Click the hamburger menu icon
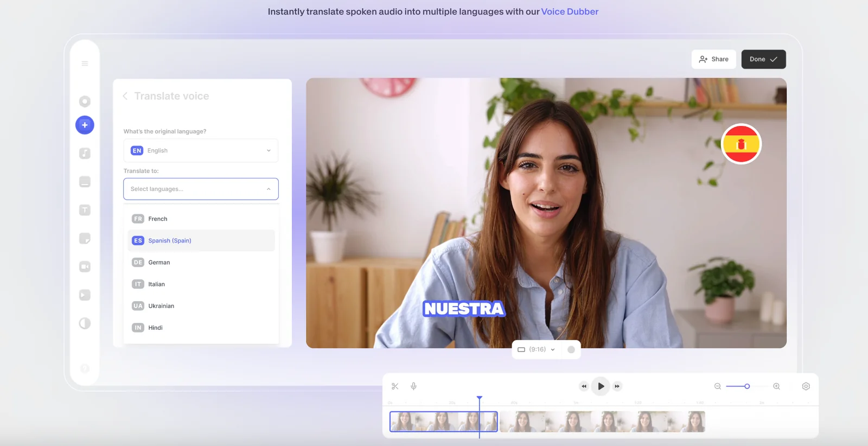The image size is (868, 446). 85,63
